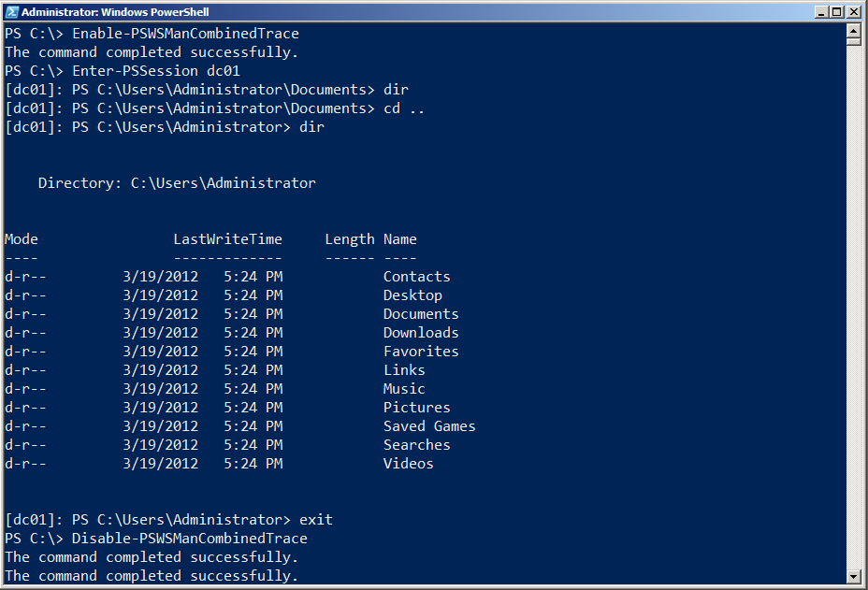This screenshot has height=590, width=868.
Task: Open the PowerShell system menu icon
Action: click(11, 11)
